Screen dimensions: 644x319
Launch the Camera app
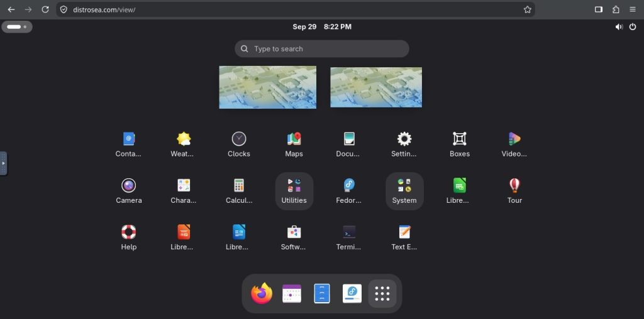(128, 191)
